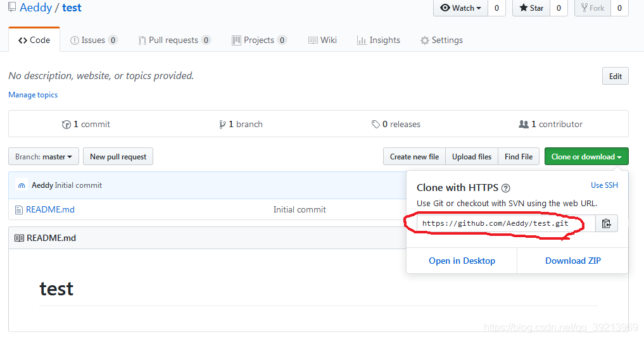Open the Projects tab
644x339 pixels.
259,40
